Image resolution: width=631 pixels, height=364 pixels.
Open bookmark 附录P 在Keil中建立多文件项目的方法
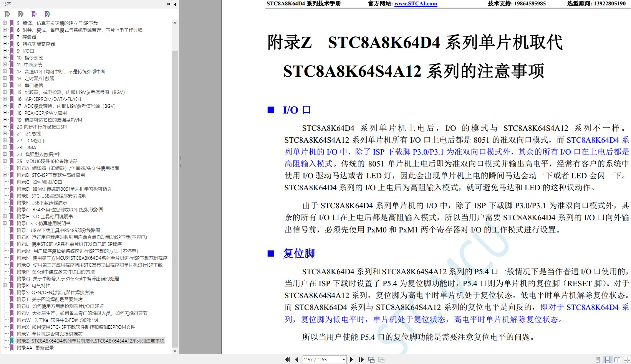tap(56, 272)
